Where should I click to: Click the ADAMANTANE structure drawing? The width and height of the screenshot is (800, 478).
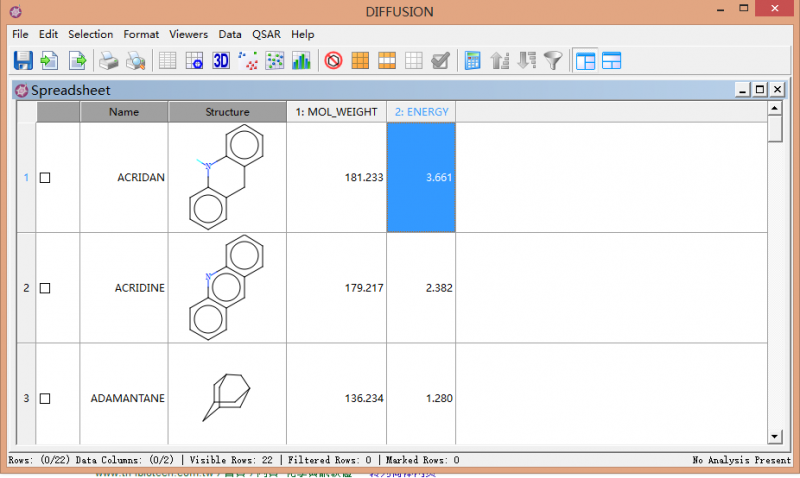pyautogui.click(x=227, y=397)
